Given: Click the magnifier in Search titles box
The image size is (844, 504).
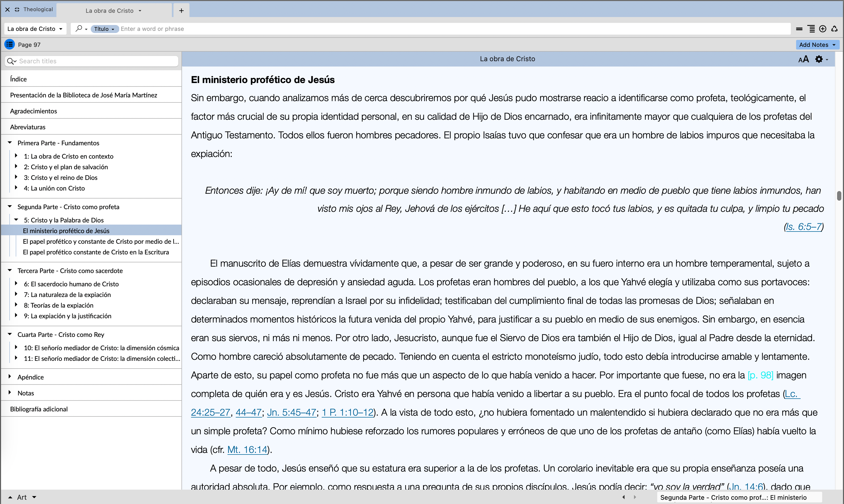Looking at the screenshot, I should (11, 61).
